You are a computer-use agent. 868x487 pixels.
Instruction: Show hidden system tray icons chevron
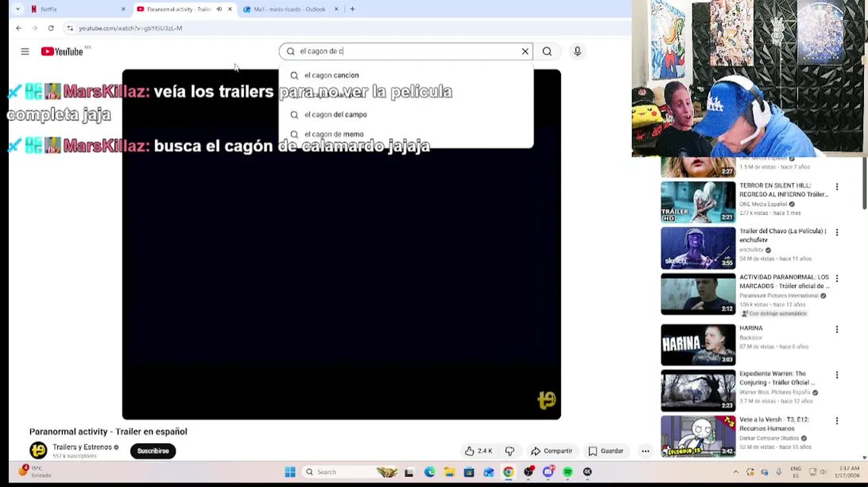point(736,472)
